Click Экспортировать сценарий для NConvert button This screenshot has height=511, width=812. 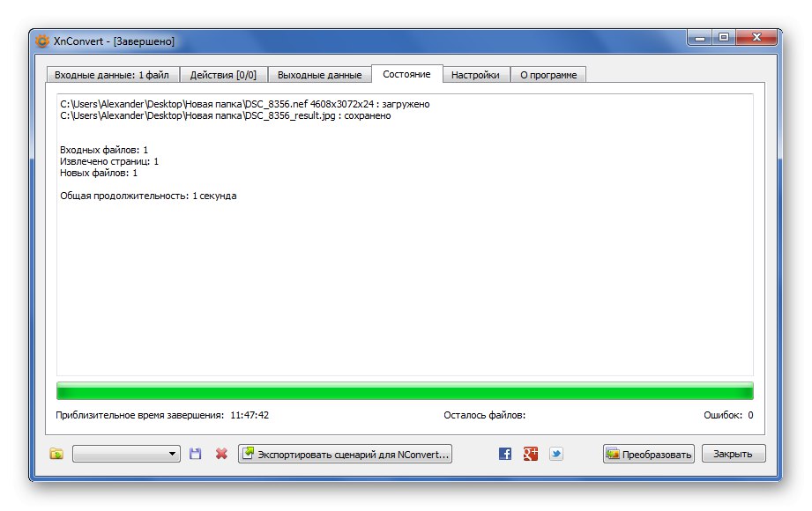[345, 454]
